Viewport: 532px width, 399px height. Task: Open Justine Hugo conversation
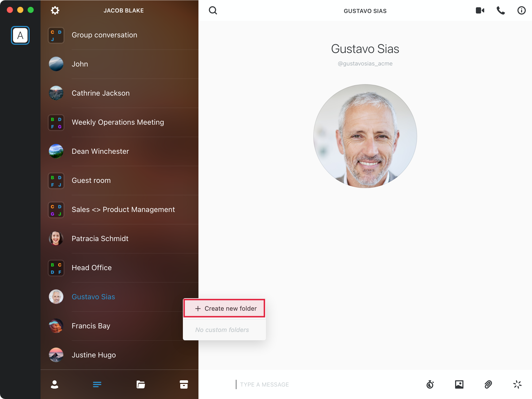[119, 355]
